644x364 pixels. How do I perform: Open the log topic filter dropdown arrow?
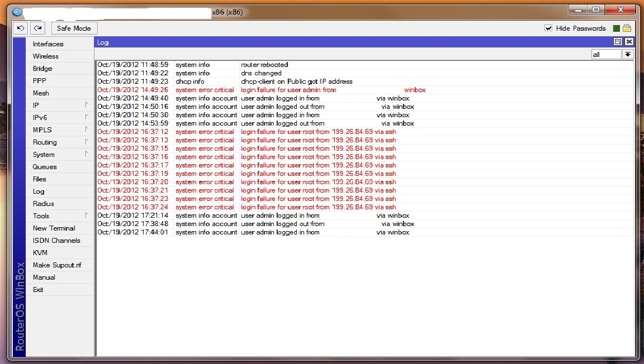pyautogui.click(x=628, y=54)
